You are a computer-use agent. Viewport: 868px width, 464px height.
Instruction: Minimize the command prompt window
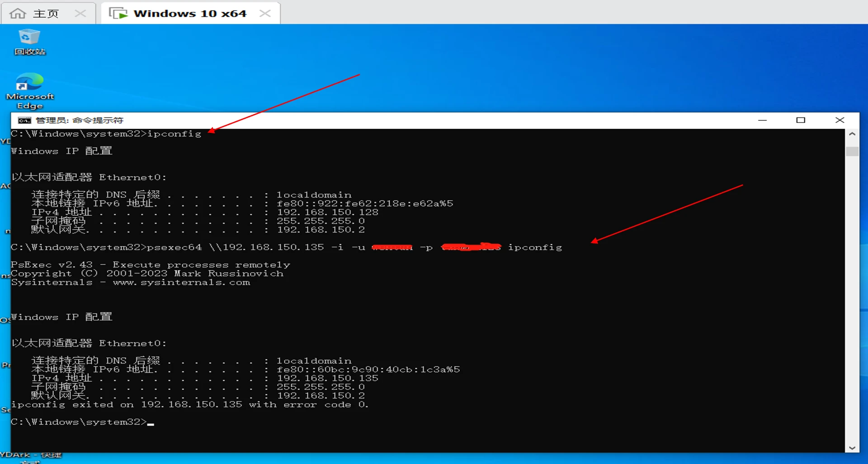tap(762, 120)
